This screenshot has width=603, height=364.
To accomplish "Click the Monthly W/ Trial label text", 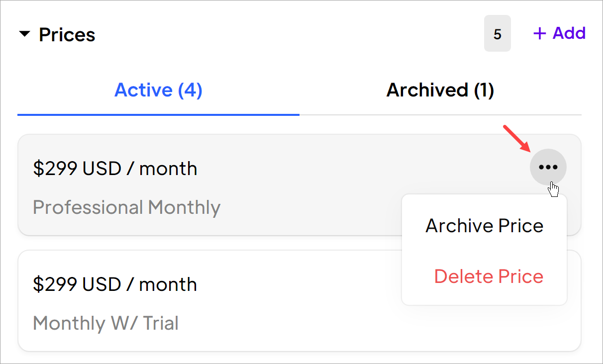I will [x=105, y=323].
